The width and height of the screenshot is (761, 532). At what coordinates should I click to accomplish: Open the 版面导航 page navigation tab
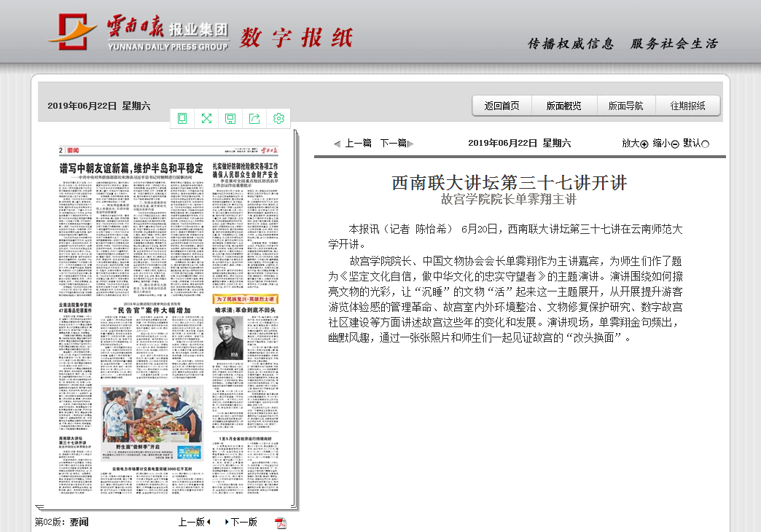(x=626, y=106)
